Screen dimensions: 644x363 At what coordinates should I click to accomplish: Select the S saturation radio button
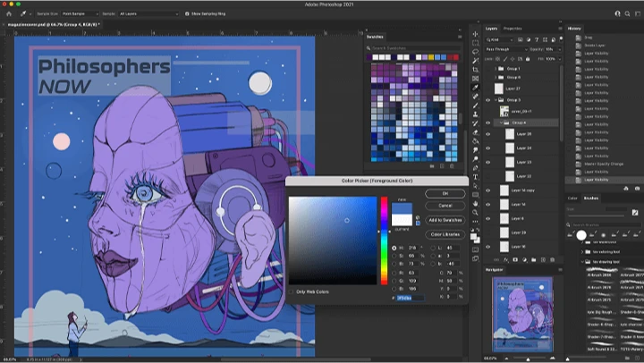click(x=394, y=256)
